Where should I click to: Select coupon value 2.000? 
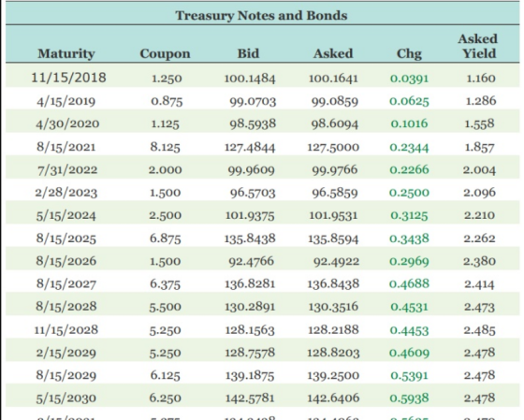(166, 170)
